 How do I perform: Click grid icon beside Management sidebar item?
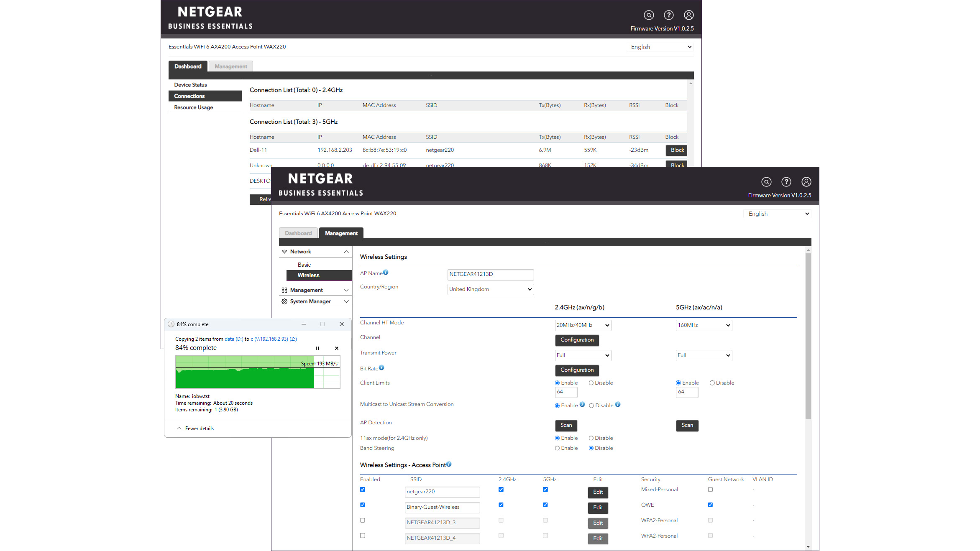284,290
